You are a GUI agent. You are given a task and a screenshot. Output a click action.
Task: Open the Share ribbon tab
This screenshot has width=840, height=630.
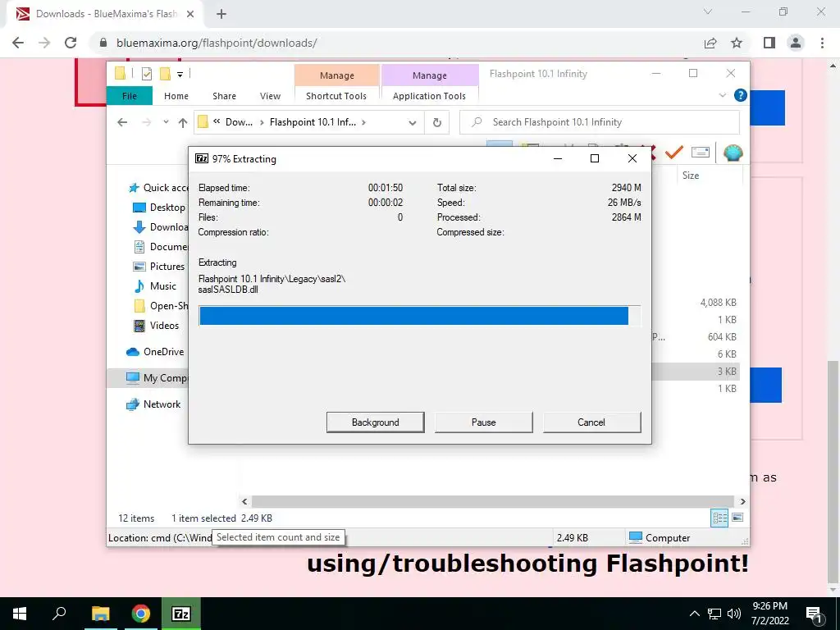point(224,96)
